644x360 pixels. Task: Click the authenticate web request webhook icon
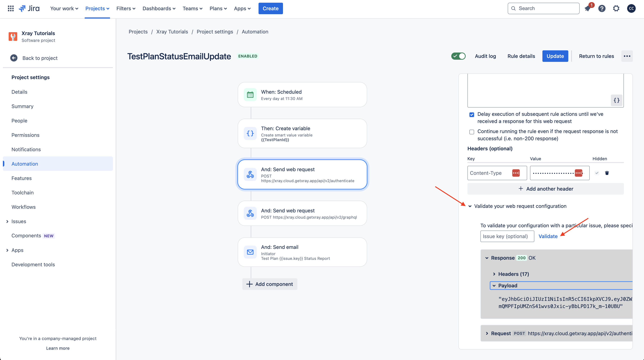coord(250,174)
